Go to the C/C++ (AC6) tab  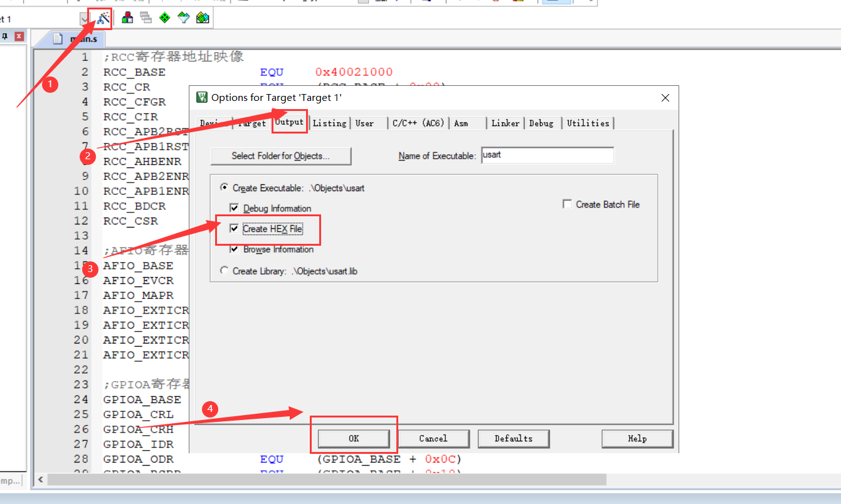tap(419, 123)
